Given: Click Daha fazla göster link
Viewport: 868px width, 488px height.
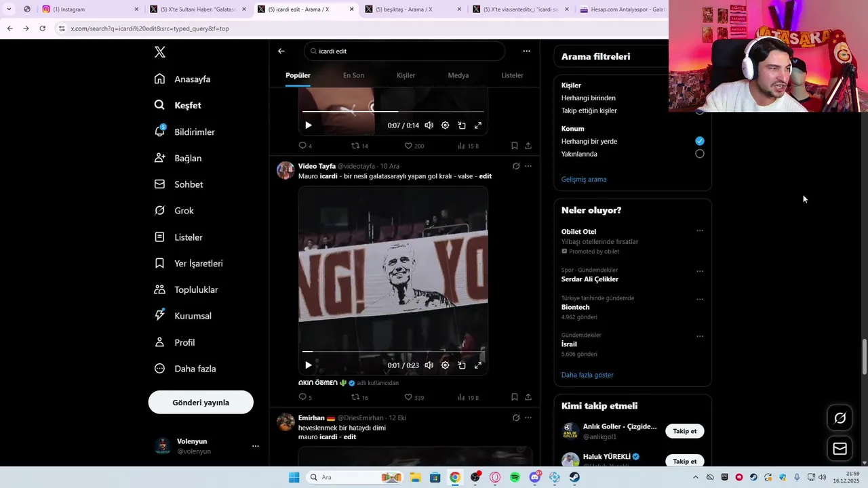Looking at the screenshot, I should (587, 375).
